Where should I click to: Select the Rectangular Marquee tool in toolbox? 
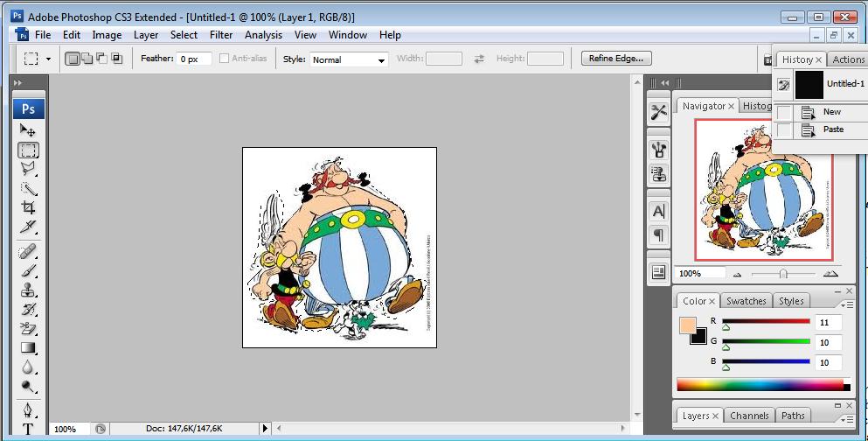click(x=28, y=150)
